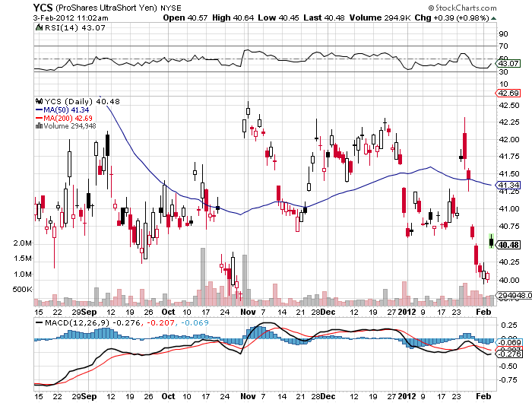Image resolution: width=532 pixels, height=403 pixels.
Task: Click the 70 level on the RSI axis
Action: pos(503,46)
